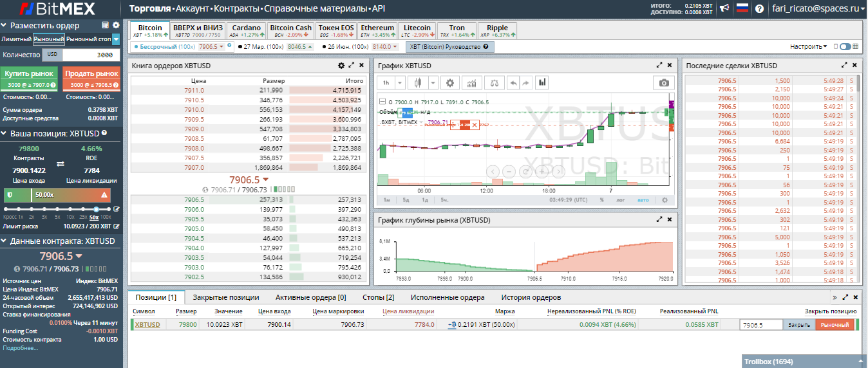Toggle the layout switch near Настроить
The height and width of the screenshot is (368, 868).
tap(845, 47)
